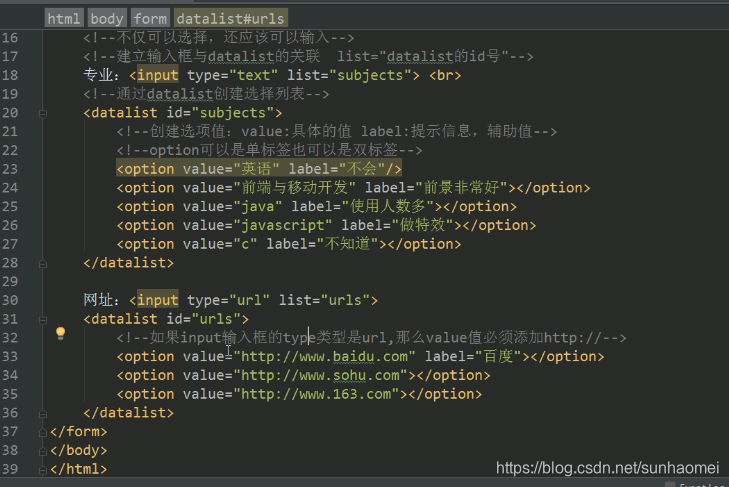Click the comment on line 16
Image resolution: width=729 pixels, height=487 pixels.
click(x=219, y=38)
